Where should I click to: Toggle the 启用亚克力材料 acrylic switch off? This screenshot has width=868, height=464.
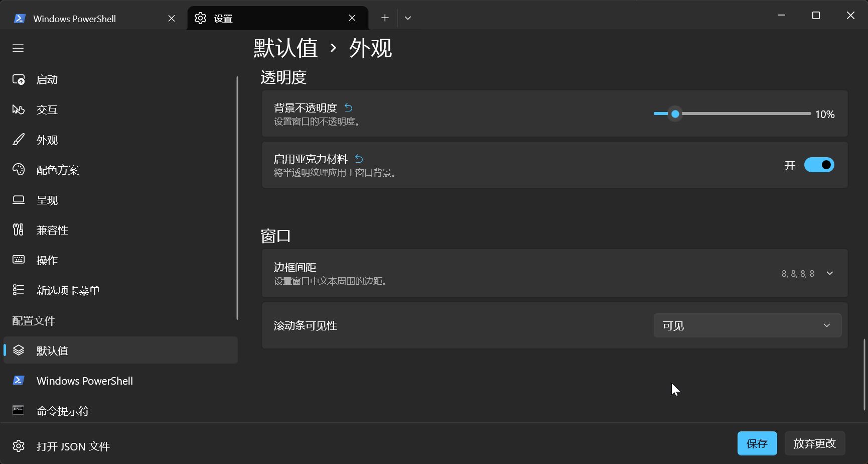click(x=819, y=165)
